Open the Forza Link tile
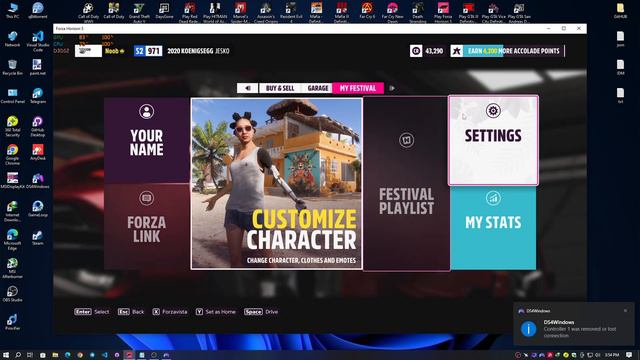This screenshot has height=360, width=640. tap(147, 227)
